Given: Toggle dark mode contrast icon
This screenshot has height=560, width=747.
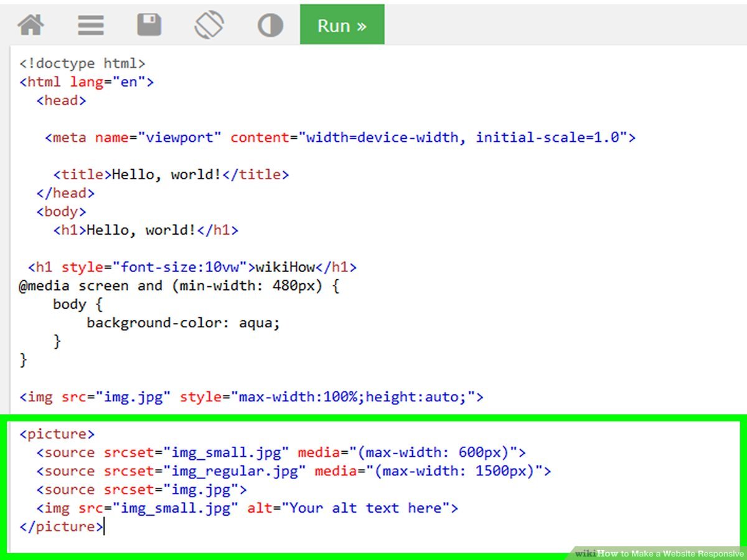Looking at the screenshot, I should (270, 26).
